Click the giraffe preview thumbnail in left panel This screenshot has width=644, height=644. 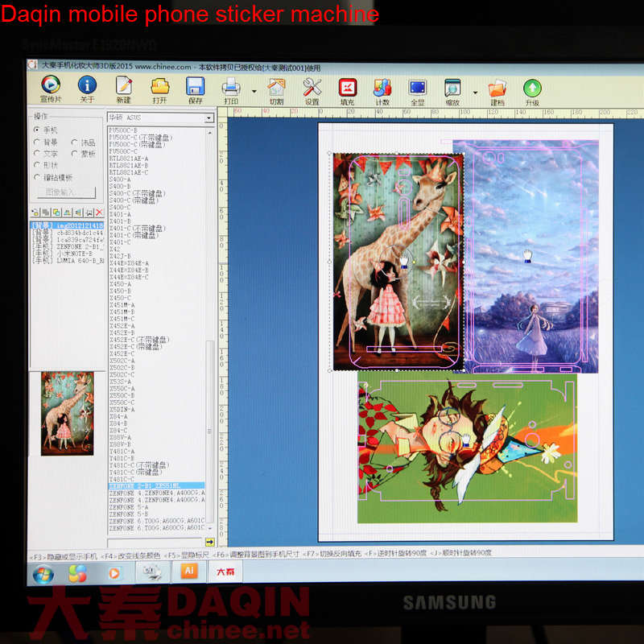(68, 414)
